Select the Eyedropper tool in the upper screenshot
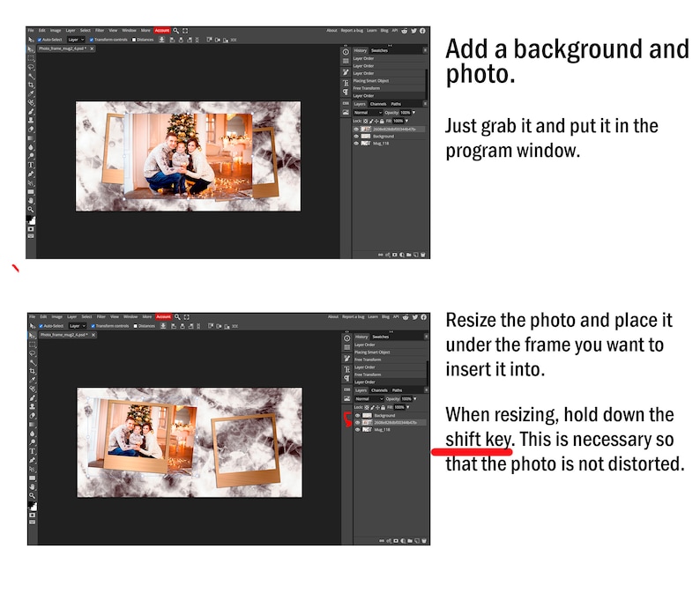The image size is (700, 593). click(x=31, y=93)
